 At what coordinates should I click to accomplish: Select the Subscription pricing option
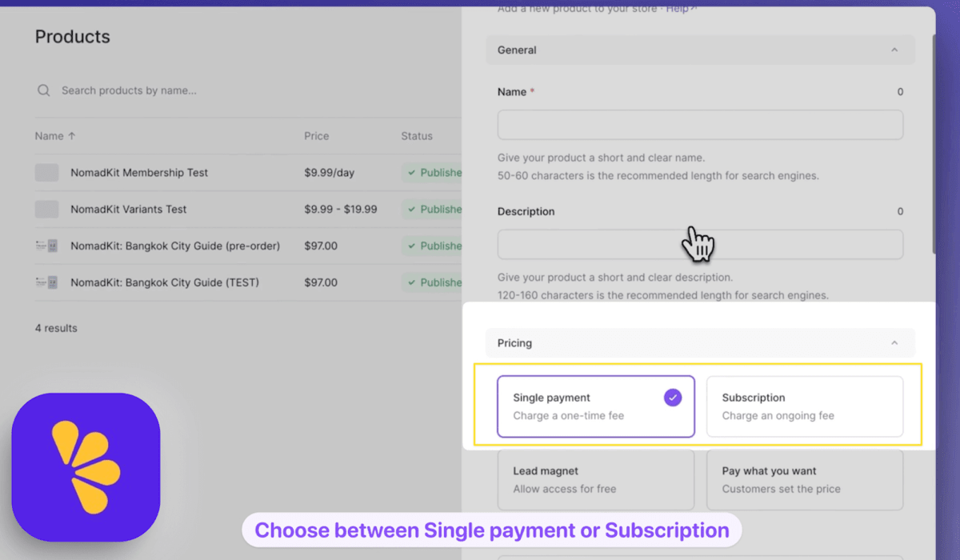click(804, 406)
